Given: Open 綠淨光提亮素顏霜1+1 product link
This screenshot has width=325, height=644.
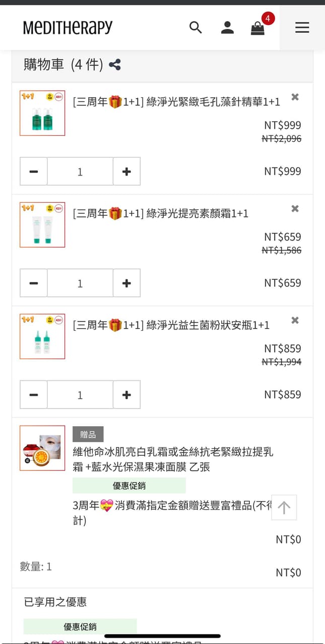Looking at the screenshot, I should point(161,213).
